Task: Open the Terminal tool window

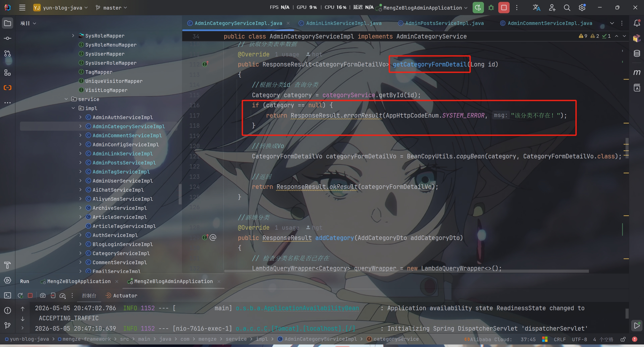Action: 8,295
